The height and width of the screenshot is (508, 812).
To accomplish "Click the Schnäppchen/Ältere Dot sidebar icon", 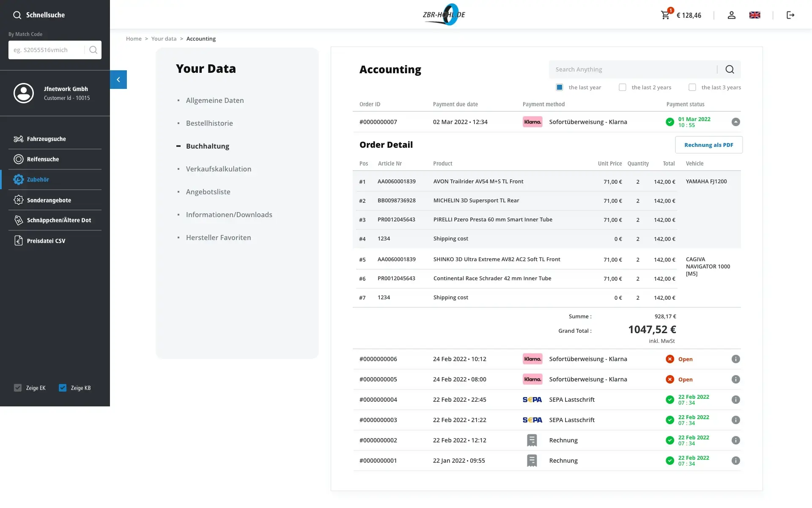I will click(x=18, y=220).
